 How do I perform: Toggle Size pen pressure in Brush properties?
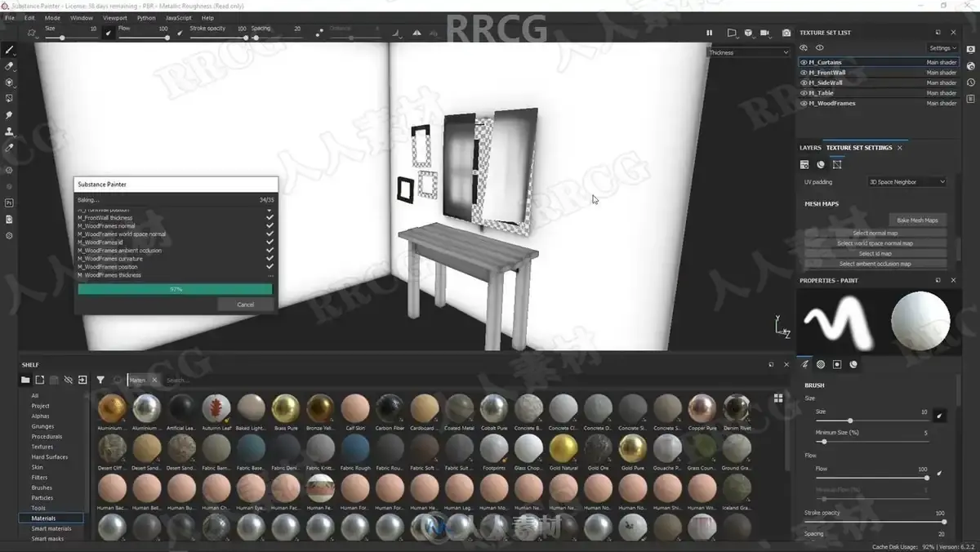click(939, 416)
